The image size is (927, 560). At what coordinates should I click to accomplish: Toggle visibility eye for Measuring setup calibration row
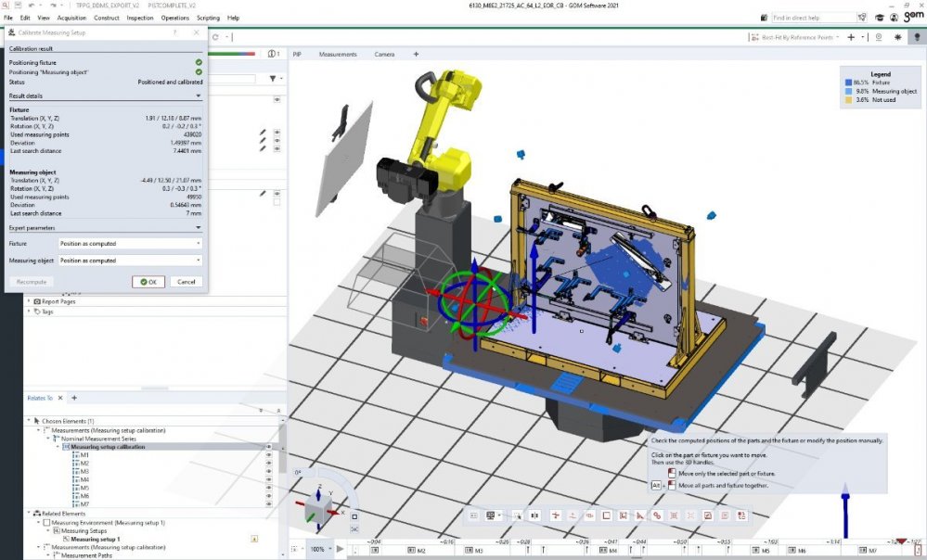[269, 447]
